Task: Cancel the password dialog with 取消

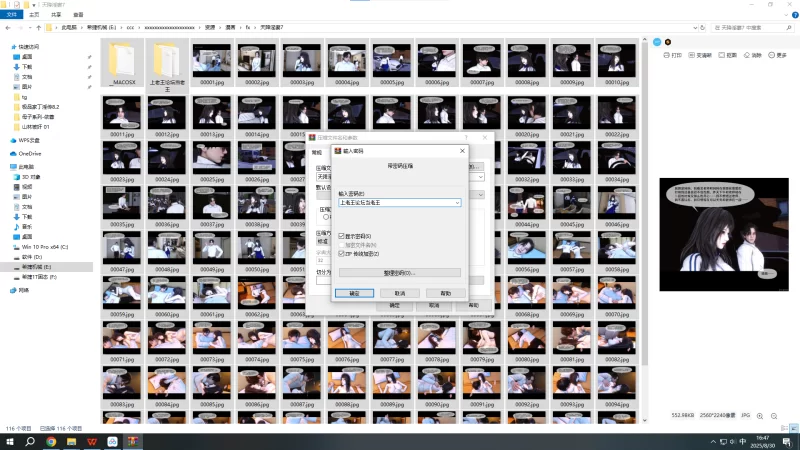Action: tap(400, 293)
